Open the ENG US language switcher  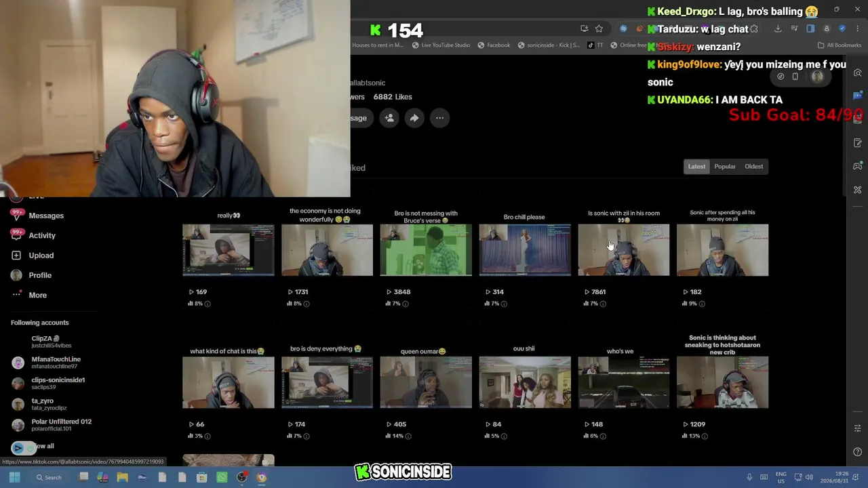(781, 477)
